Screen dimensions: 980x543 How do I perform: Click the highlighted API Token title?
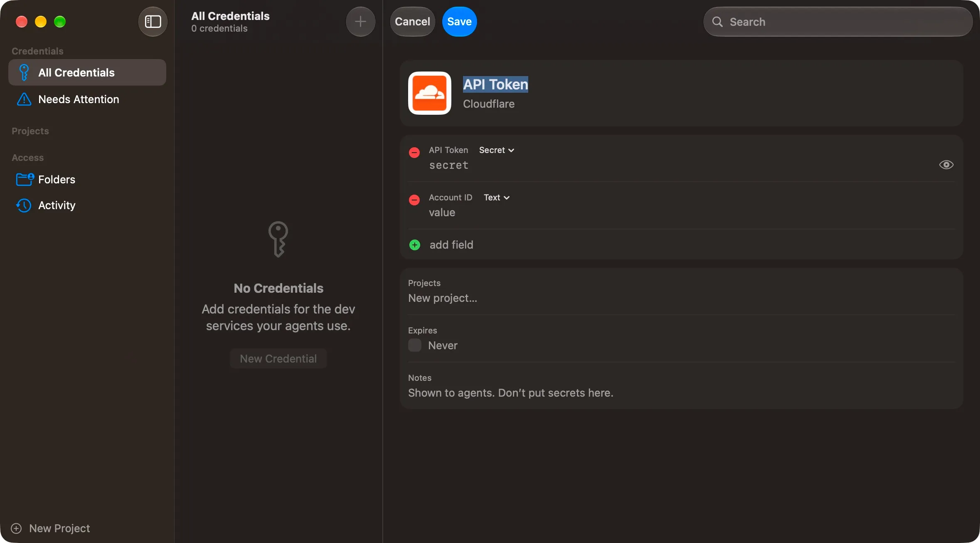pos(495,84)
